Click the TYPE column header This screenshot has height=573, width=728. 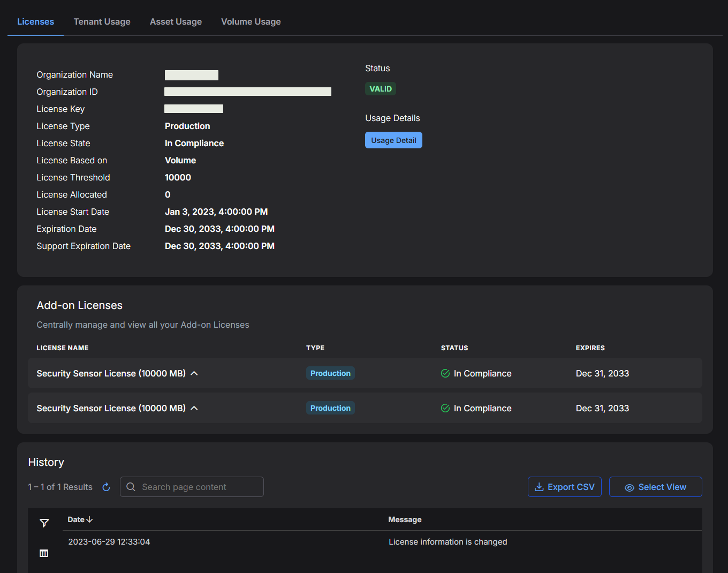315,348
